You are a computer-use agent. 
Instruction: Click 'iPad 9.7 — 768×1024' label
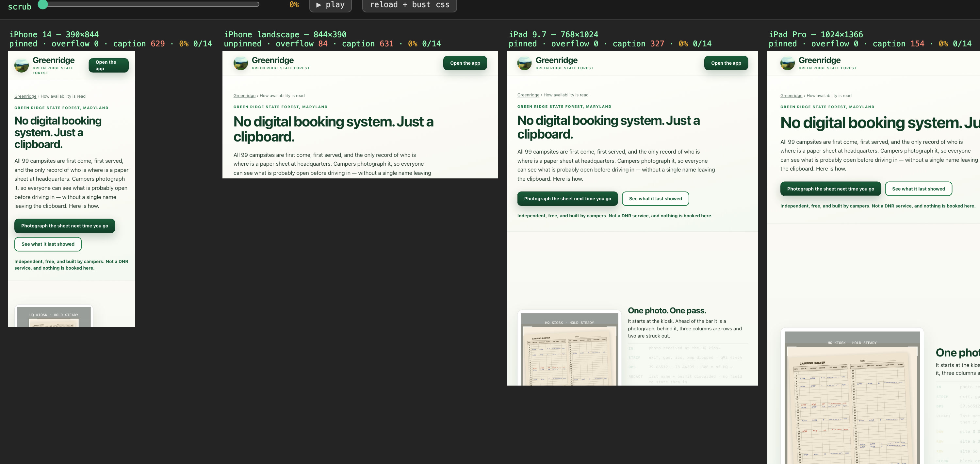coord(553,34)
